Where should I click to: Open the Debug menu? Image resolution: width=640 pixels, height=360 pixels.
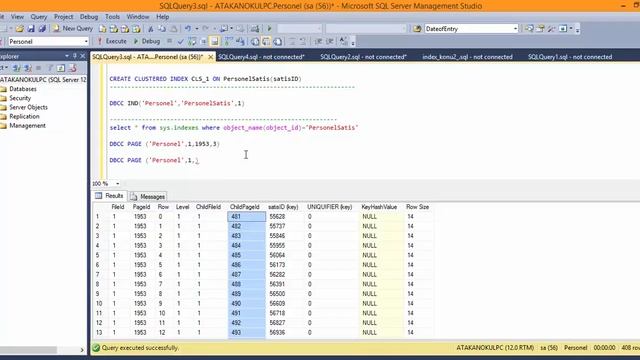click(x=89, y=17)
